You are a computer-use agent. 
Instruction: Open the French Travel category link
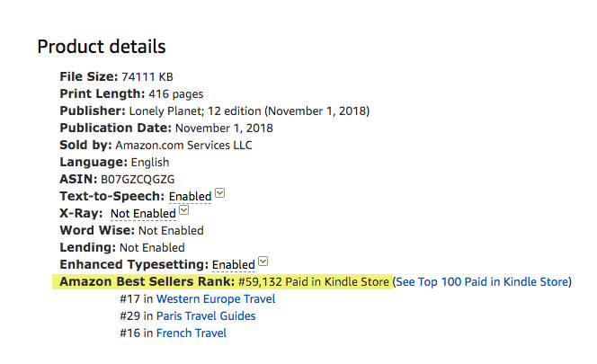(192, 333)
